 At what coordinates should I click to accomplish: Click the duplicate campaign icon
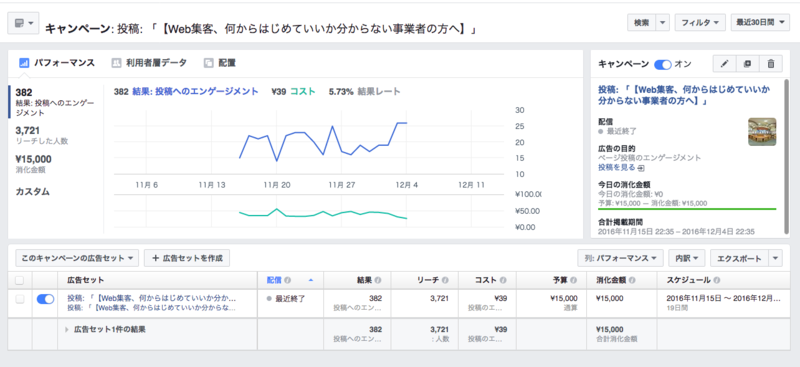click(747, 64)
